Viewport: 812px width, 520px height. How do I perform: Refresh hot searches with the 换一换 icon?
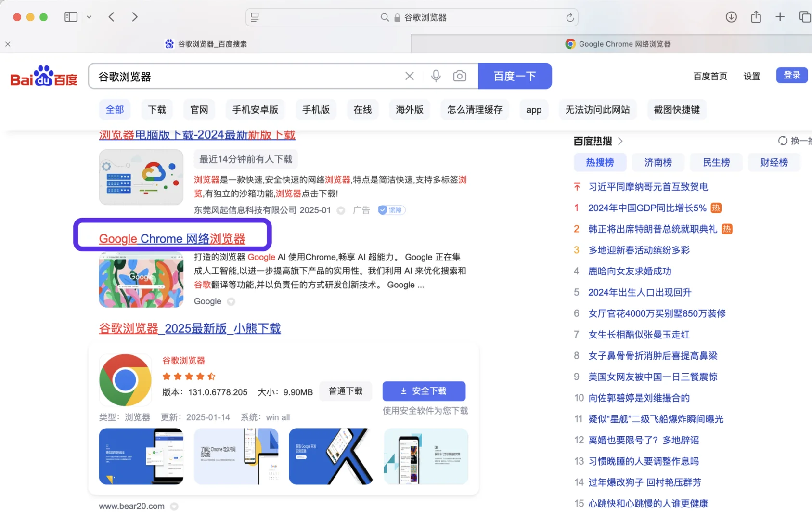pos(783,141)
